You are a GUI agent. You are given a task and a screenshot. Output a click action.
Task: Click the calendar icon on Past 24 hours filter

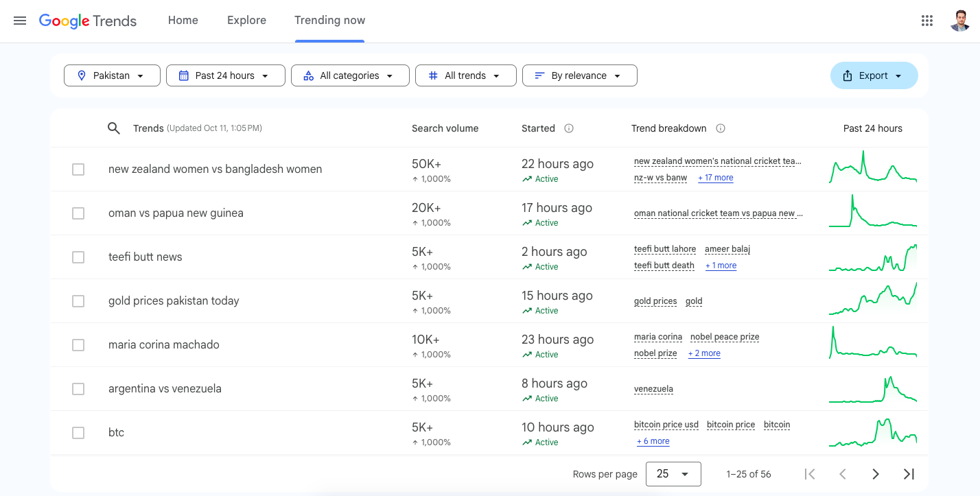point(184,75)
